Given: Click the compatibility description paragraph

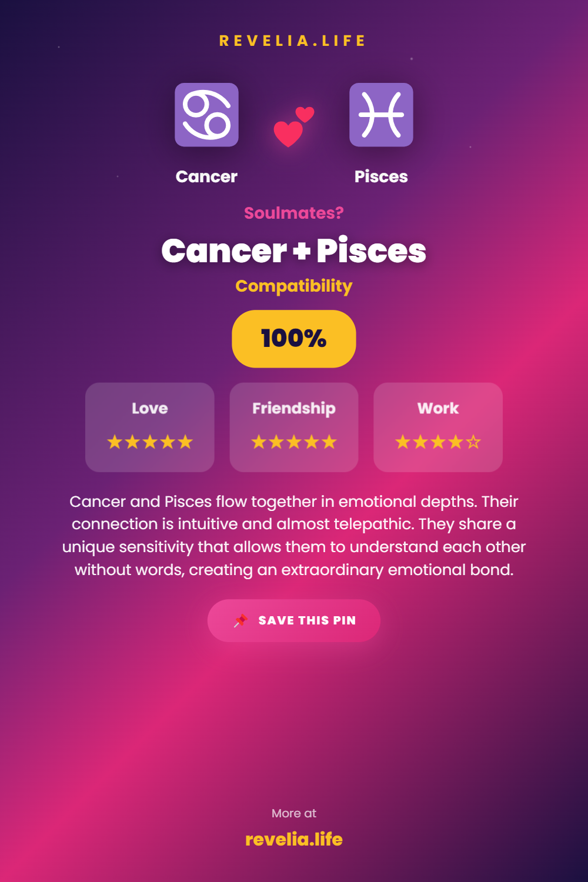Looking at the screenshot, I should coord(294,535).
